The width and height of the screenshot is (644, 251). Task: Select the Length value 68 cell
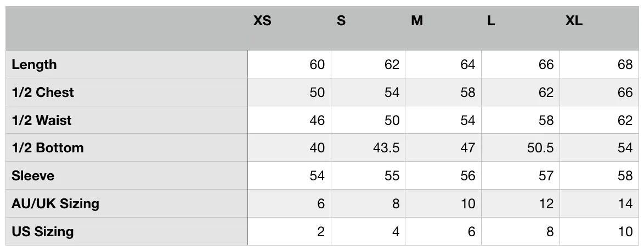tap(599, 64)
